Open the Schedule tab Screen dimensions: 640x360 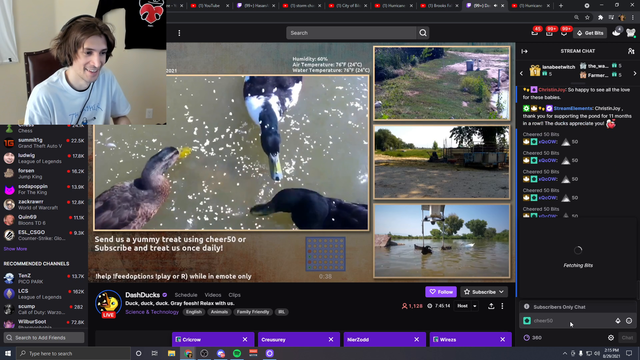(x=186, y=295)
